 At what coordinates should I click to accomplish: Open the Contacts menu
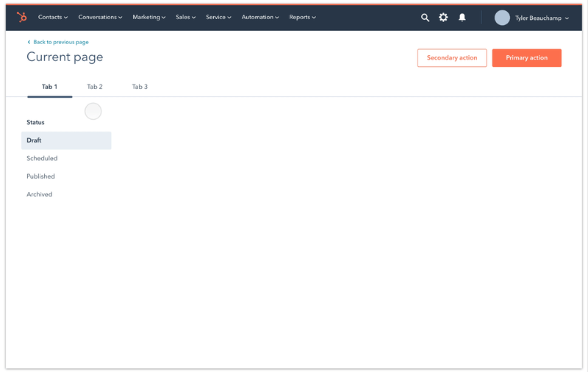pyautogui.click(x=53, y=17)
